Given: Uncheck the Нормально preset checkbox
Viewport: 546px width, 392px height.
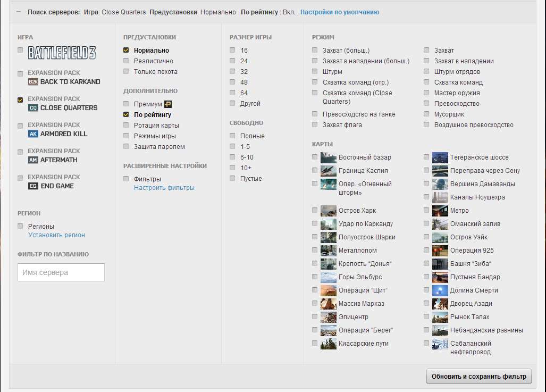Looking at the screenshot, I should tap(126, 50).
